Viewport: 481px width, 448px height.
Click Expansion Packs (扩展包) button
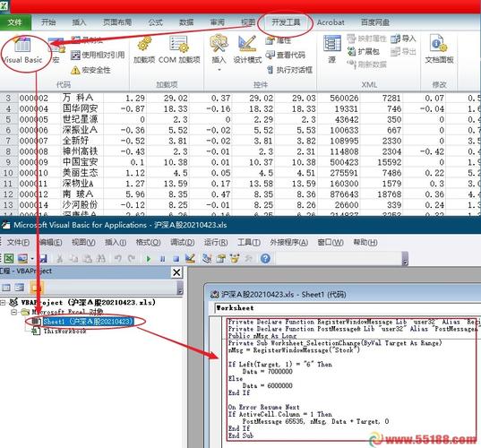tap(363, 52)
